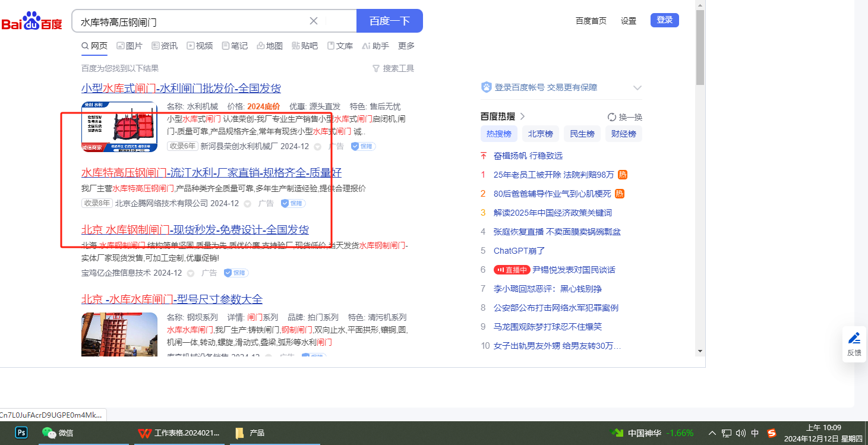Viewport: 868px width, 445px height.
Task: Open Photoshop from the taskbar
Action: click(21, 433)
